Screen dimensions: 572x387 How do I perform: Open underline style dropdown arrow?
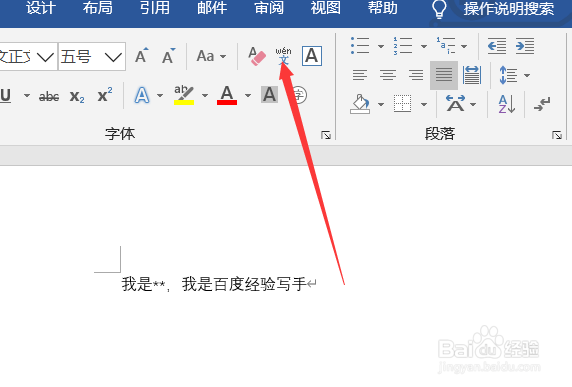click(27, 96)
